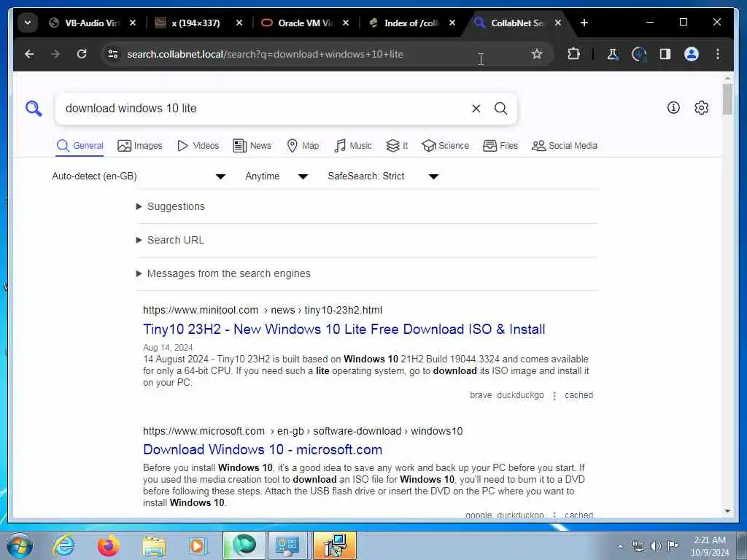Select the Files search category
Viewport: 747px width, 560px height.
click(x=500, y=146)
